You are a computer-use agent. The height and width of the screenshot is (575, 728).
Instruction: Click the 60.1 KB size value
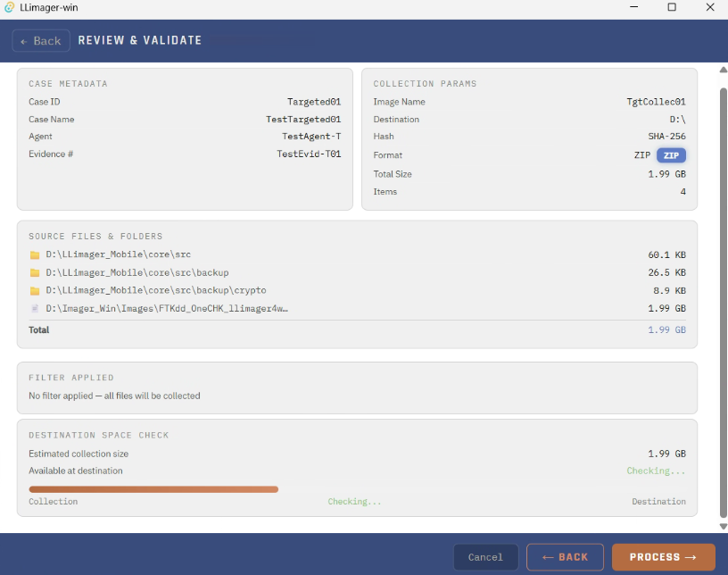pyautogui.click(x=666, y=254)
